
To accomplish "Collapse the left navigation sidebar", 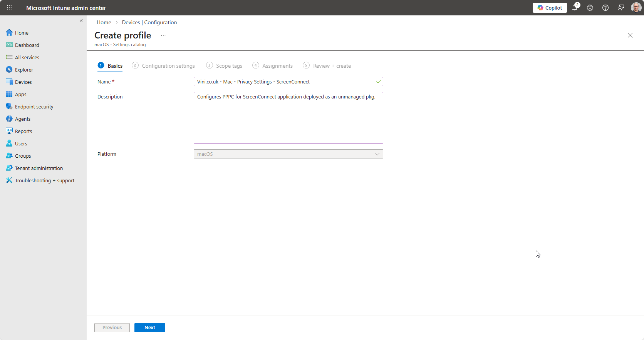I will click(x=81, y=21).
